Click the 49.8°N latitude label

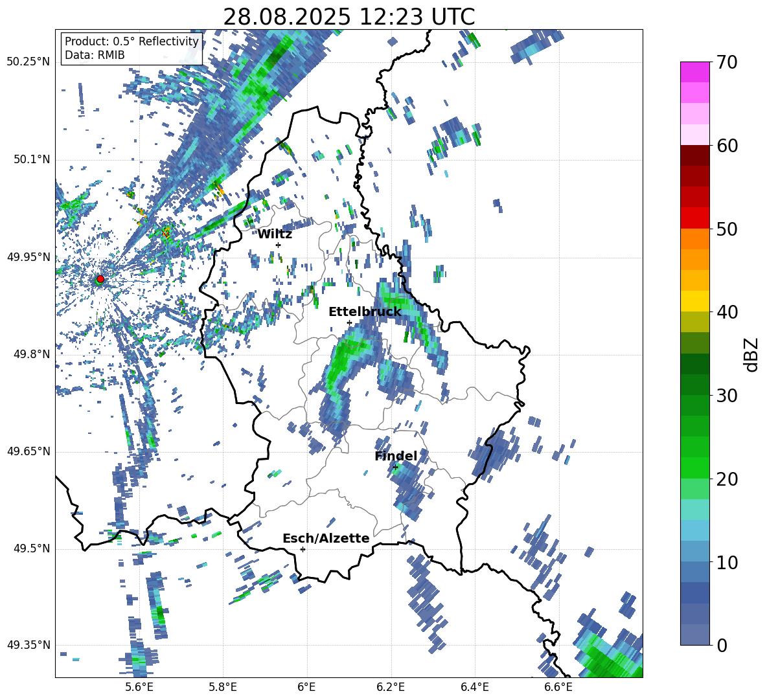pyautogui.click(x=31, y=354)
